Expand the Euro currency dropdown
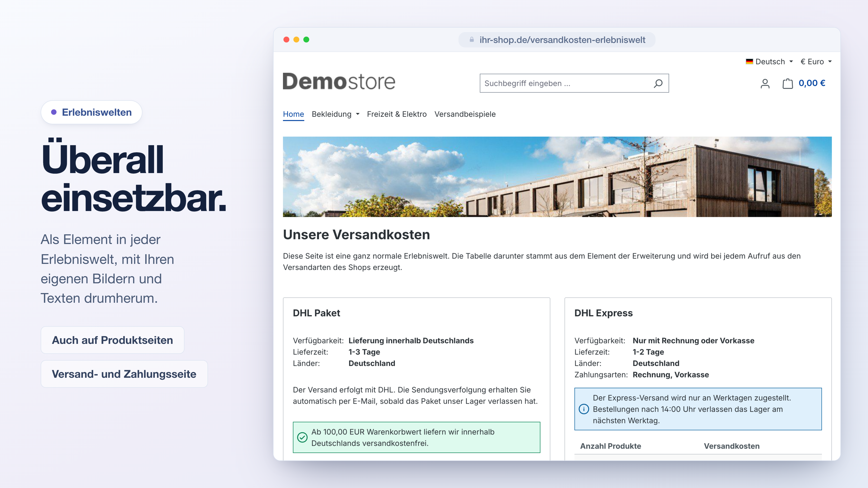The width and height of the screenshot is (868, 488). coord(816,62)
